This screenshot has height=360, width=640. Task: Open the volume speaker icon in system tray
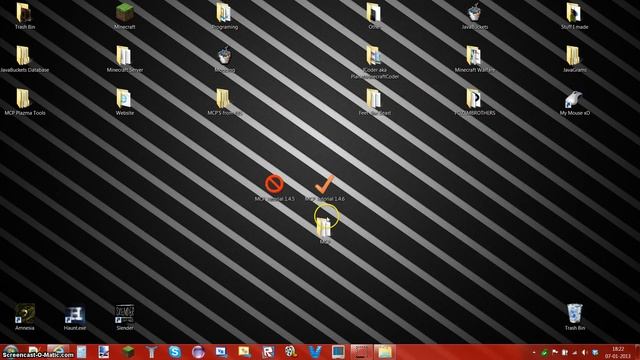(x=584, y=352)
